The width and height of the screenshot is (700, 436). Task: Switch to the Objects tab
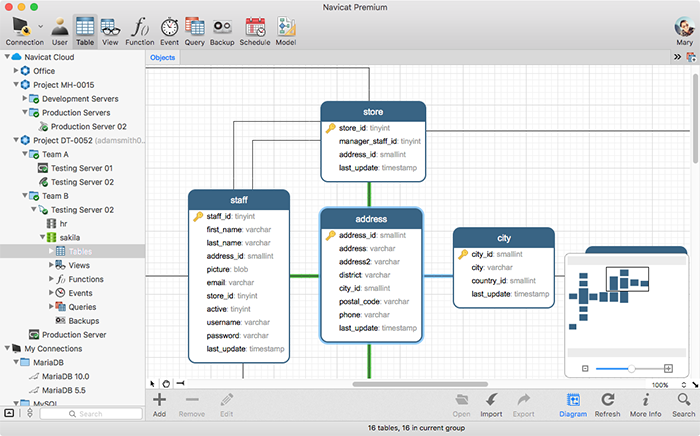pos(162,58)
